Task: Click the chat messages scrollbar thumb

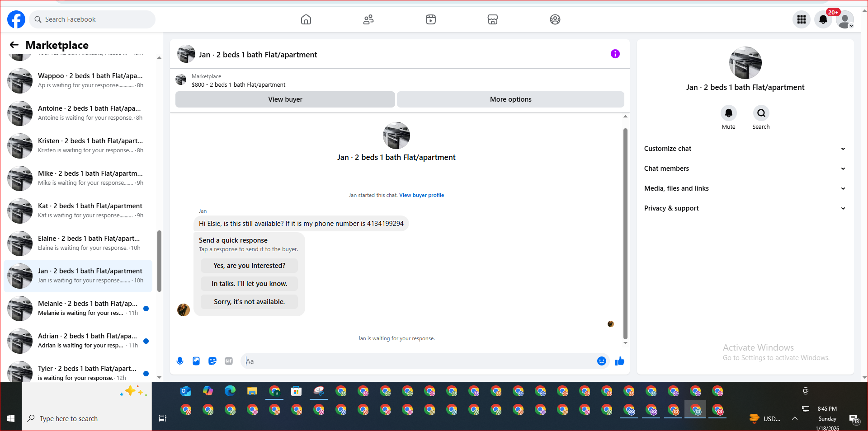Action: coord(625,234)
